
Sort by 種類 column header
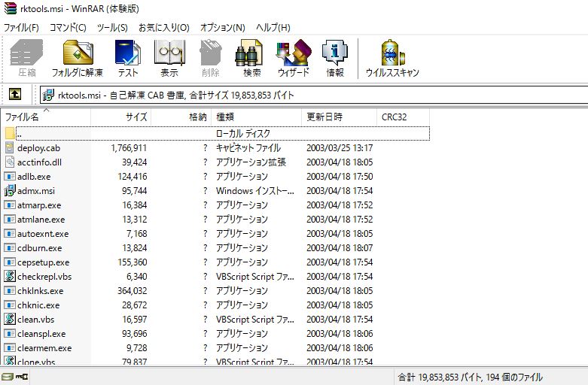tap(257, 117)
